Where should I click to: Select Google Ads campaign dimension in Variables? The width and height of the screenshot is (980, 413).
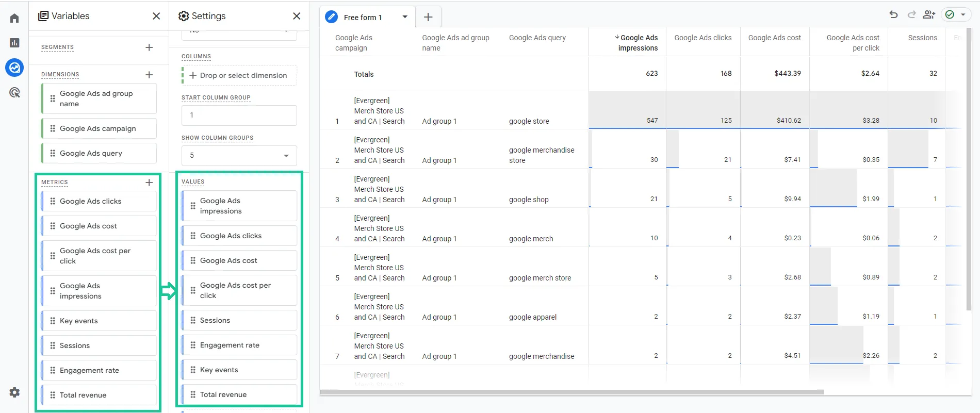[x=99, y=128]
